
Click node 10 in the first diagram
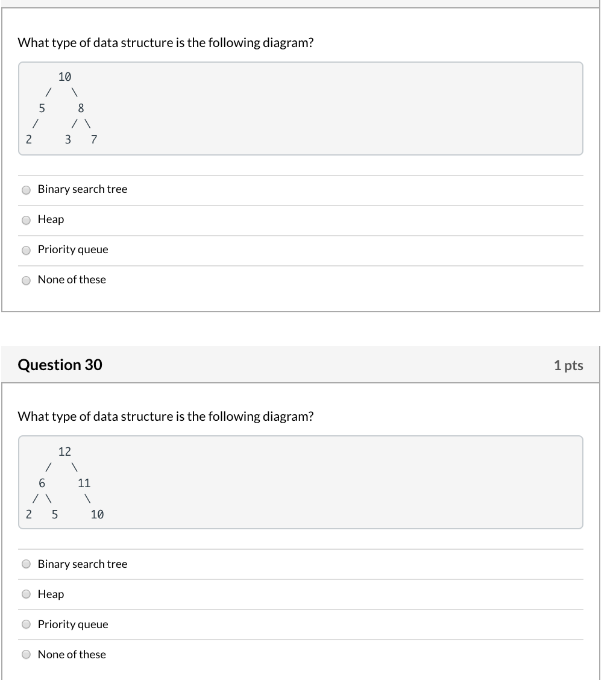(x=64, y=77)
